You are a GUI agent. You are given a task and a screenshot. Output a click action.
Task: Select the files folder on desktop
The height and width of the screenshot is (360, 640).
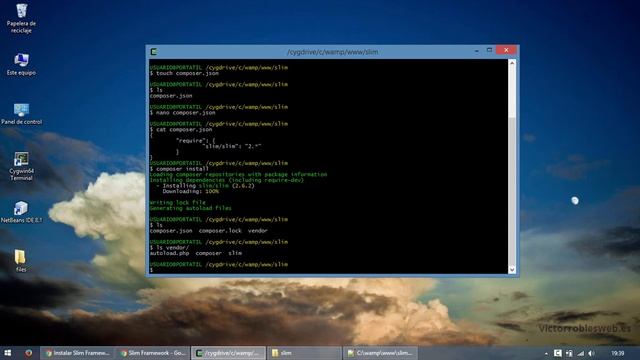click(20, 261)
